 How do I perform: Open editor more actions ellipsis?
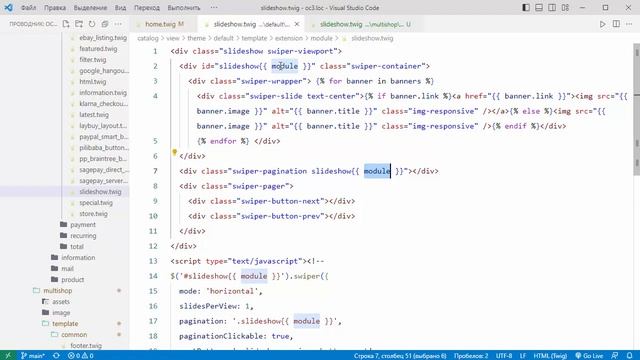629,24
